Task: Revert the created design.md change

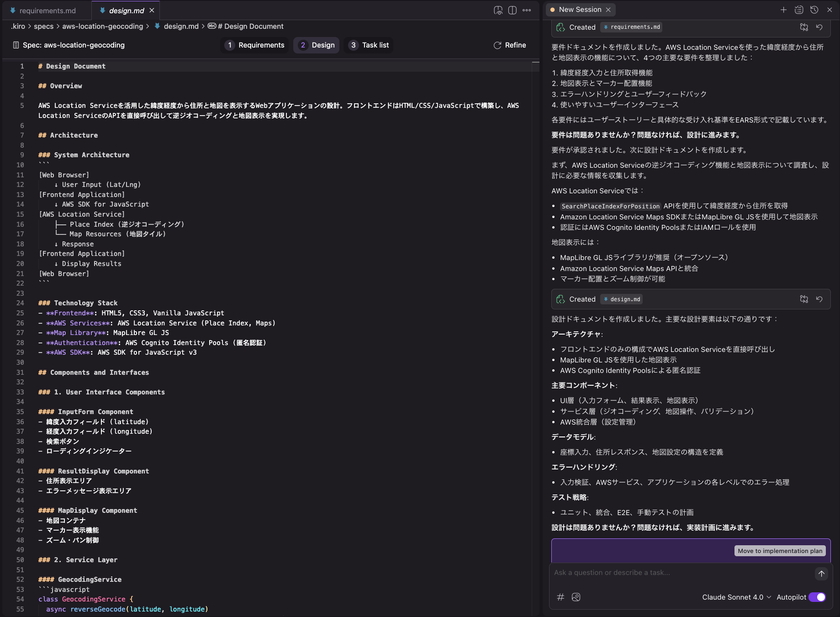Action: [x=819, y=299]
